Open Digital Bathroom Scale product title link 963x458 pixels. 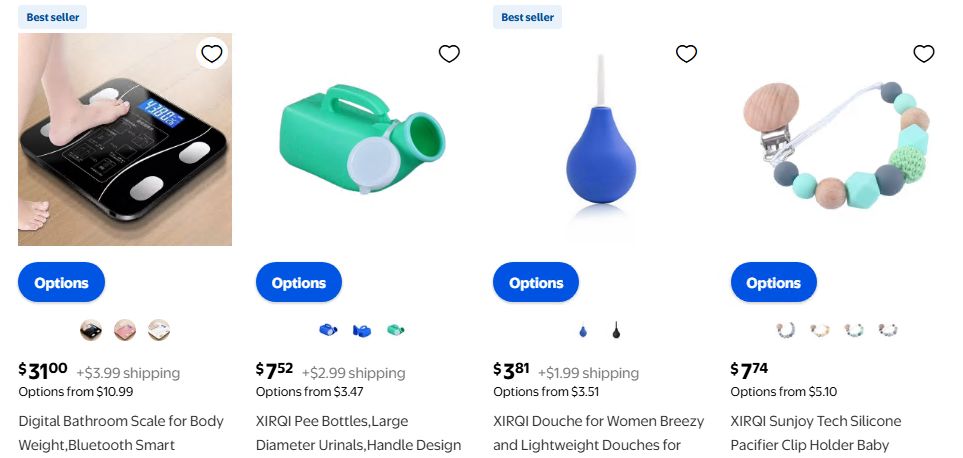(121, 433)
